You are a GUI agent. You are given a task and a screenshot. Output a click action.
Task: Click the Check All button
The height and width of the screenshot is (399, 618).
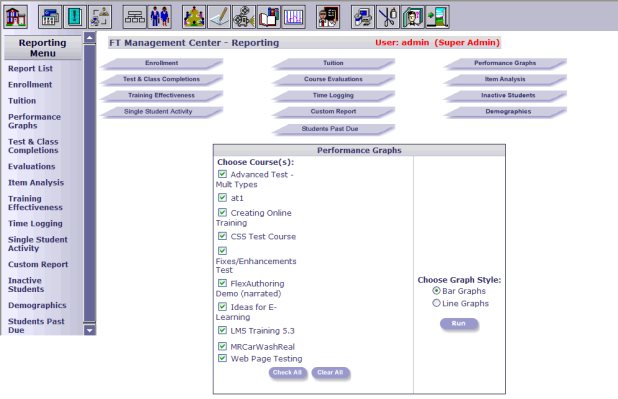[287, 373]
